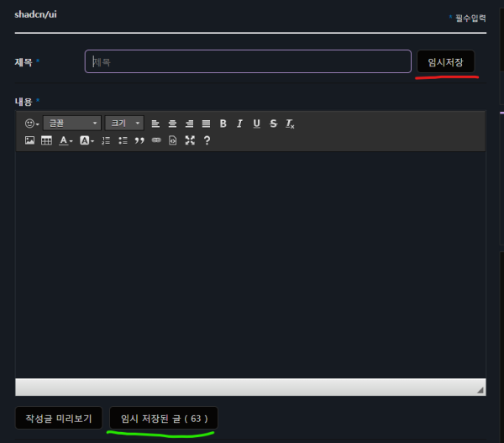Click the 임시저장 button
The width and height of the screenshot is (504, 443).
coord(445,61)
